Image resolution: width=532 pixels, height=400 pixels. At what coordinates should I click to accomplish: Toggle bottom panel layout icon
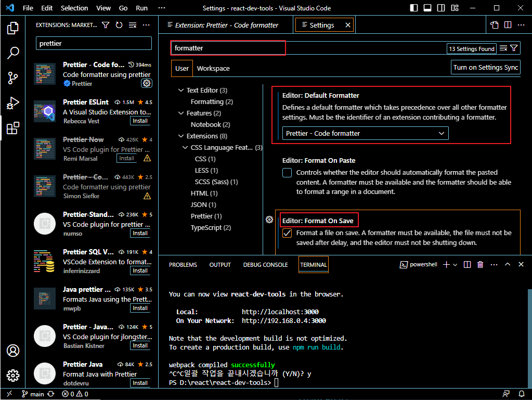click(427, 8)
